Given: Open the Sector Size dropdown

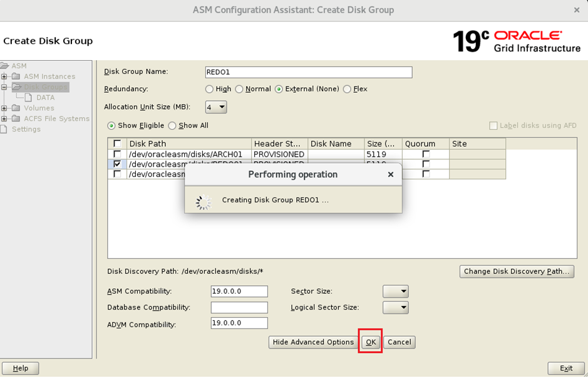Looking at the screenshot, I should tap(396, 291).
